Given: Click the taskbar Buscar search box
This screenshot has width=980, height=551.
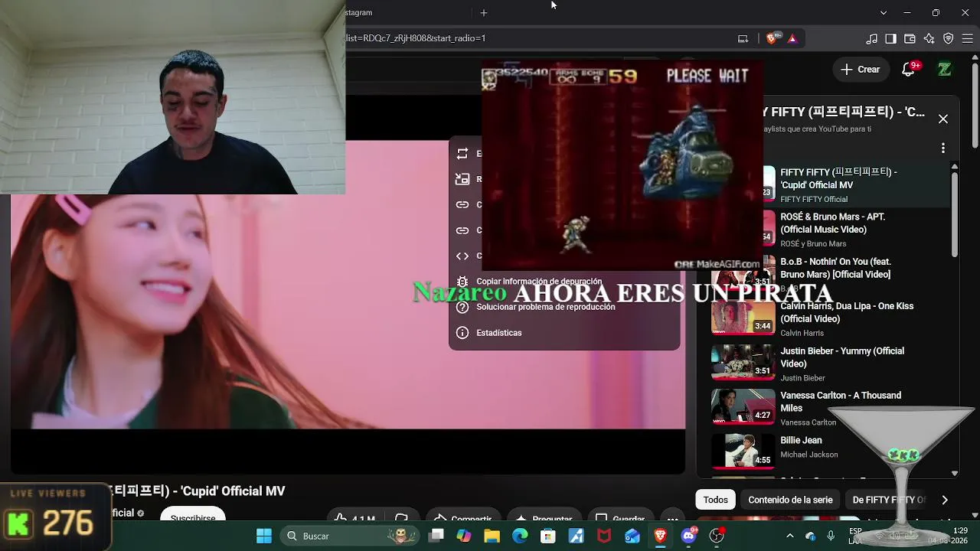Looking at the screenshot, I should 349,536.
